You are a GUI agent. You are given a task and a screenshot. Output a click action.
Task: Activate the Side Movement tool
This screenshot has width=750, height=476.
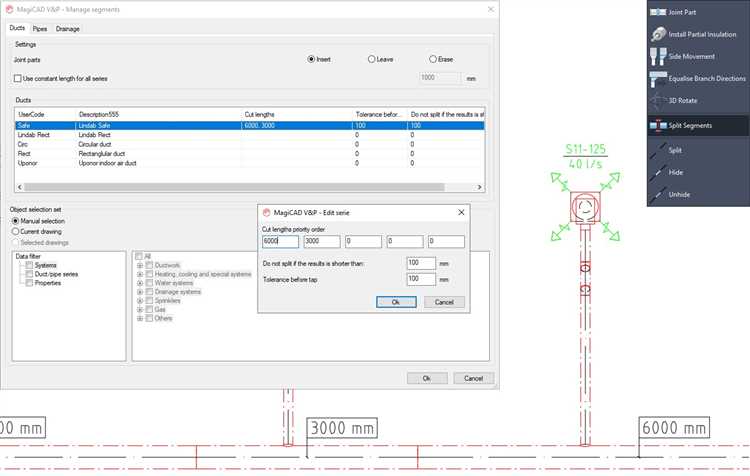658,57
